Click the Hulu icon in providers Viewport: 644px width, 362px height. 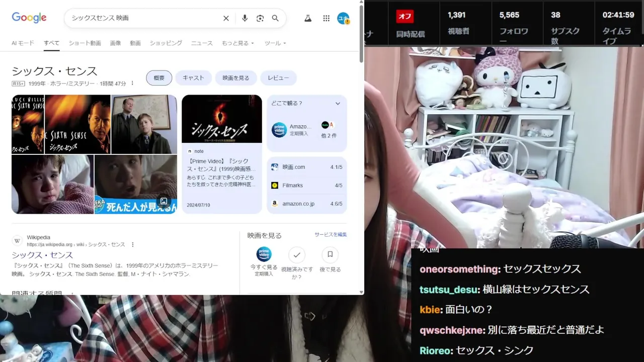click(x=325, y=125)
